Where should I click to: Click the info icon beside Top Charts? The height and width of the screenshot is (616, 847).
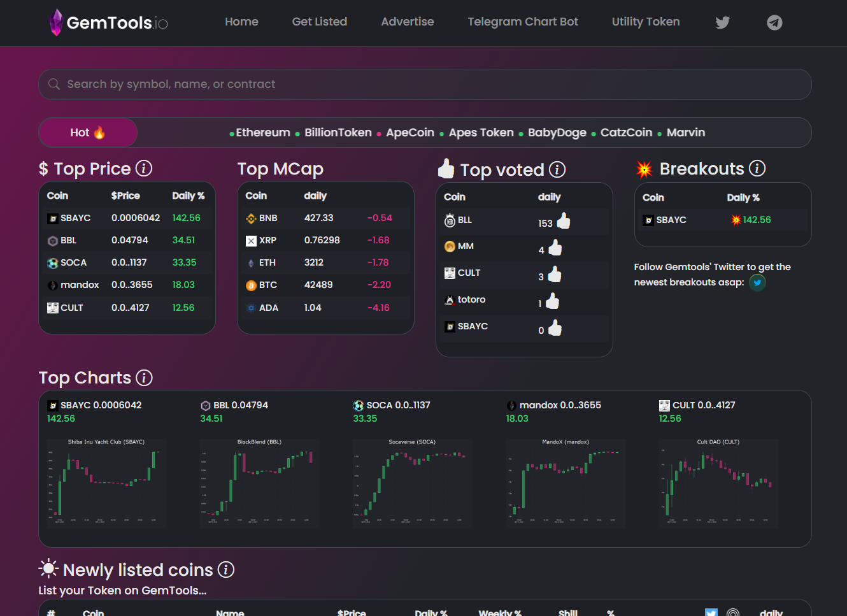(x=145, y=378)
